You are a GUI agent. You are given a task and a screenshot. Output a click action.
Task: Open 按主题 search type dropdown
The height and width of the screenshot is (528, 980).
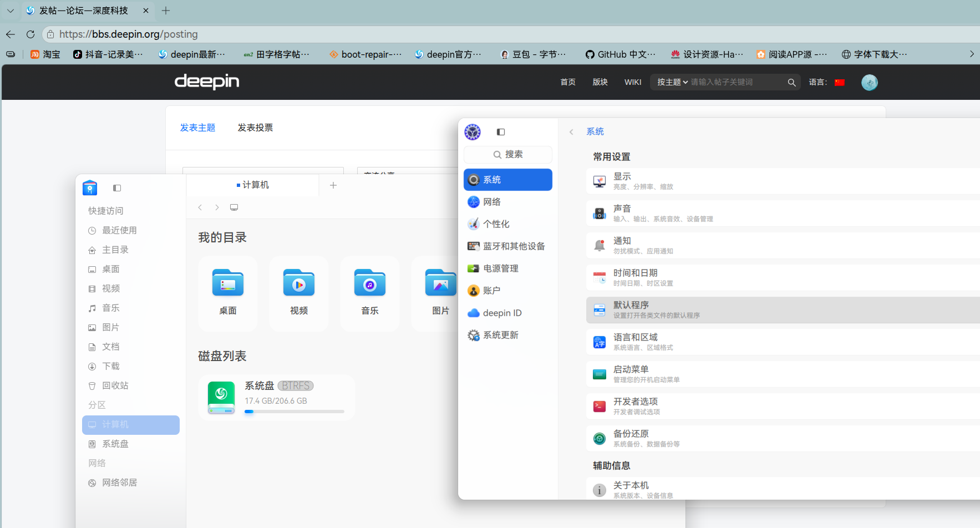click(x=672, y=82)
